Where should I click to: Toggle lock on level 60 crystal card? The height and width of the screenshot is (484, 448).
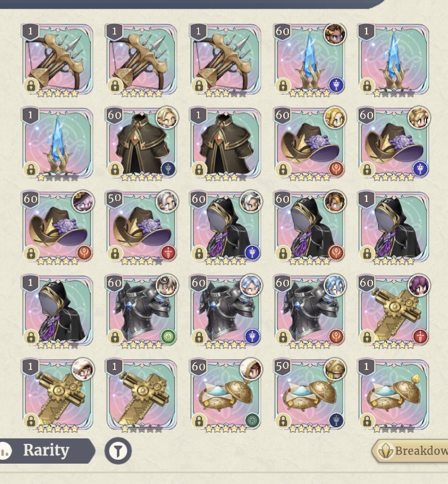(x=283, y=85)
